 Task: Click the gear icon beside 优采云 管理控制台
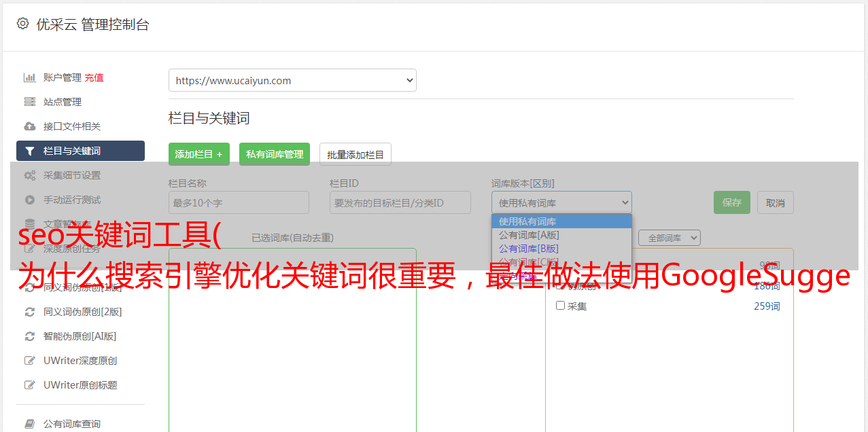point(22,24)
